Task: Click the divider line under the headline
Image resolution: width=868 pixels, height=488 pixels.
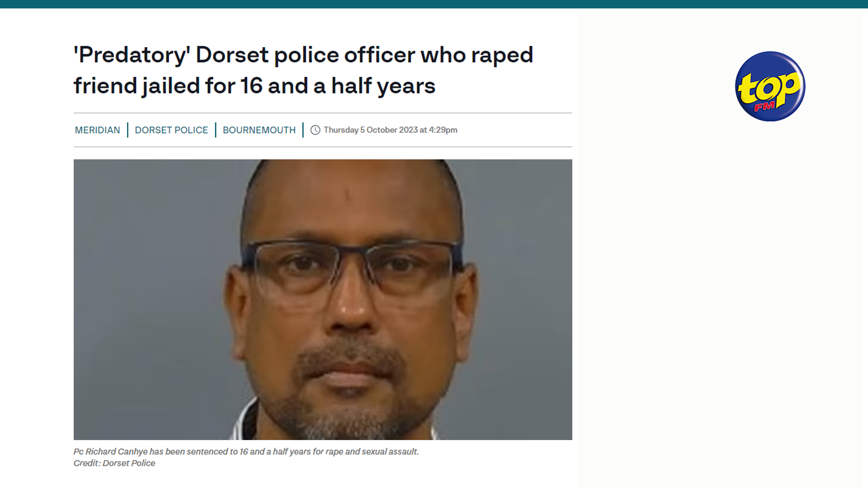Action: [x=323, y=113]
